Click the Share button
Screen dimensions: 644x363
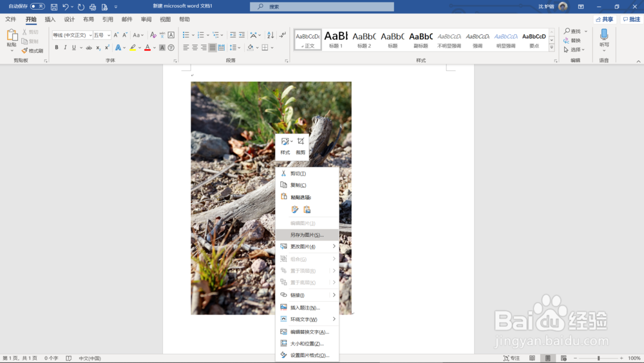coord(605,19)
